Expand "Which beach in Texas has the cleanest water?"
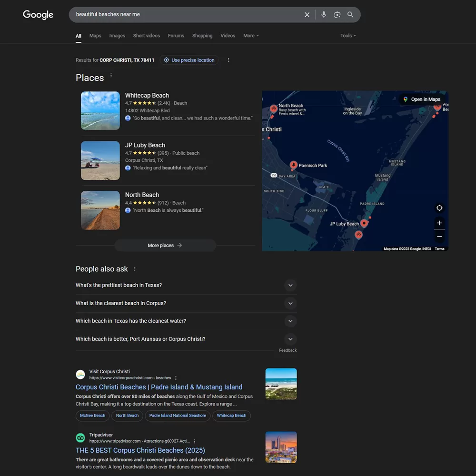Viewport: 476px width, 476px height. [x=186, y=321]
